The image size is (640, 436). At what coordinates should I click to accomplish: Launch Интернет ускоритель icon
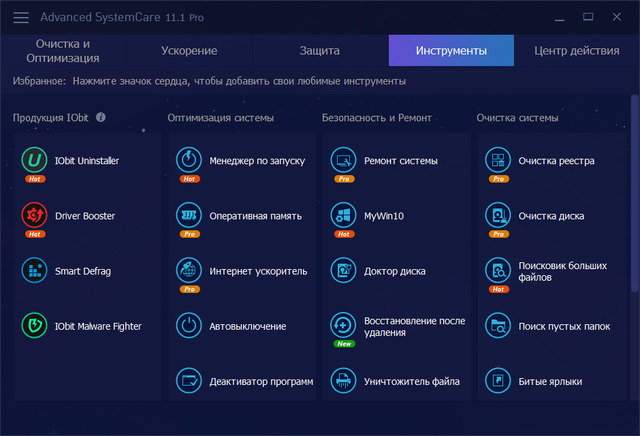pyautogui.click(x=189, y=270)
